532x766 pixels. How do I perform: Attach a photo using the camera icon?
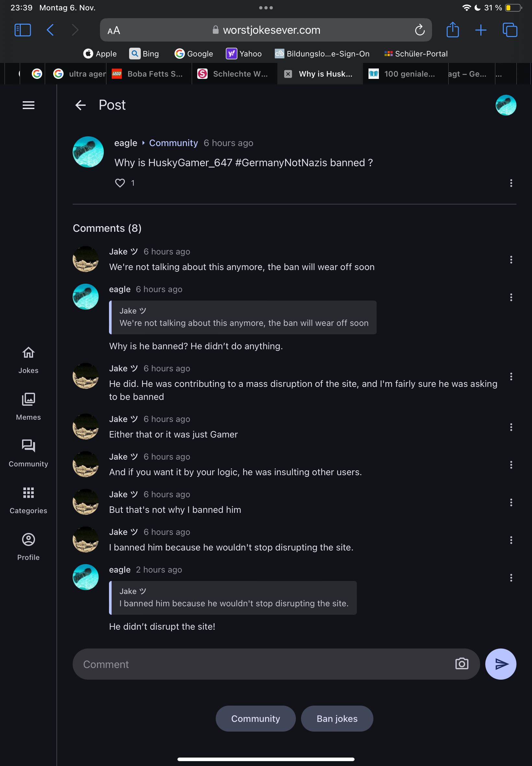462,664
